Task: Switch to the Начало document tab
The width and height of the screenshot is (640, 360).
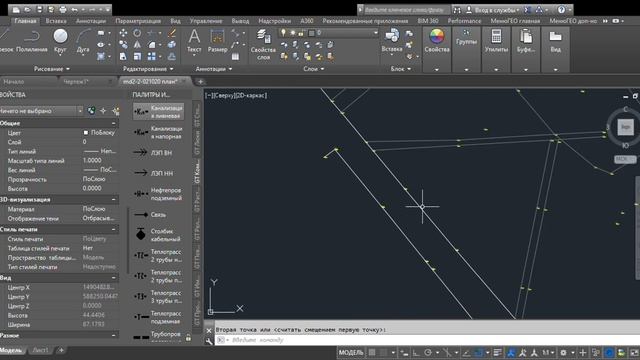Action: (14, 82)
